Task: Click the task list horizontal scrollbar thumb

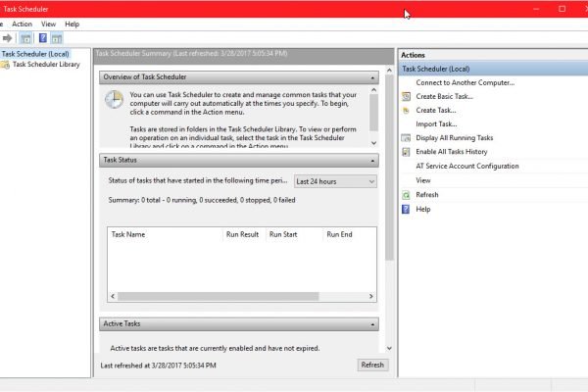Action: click(x=219, y=296)
